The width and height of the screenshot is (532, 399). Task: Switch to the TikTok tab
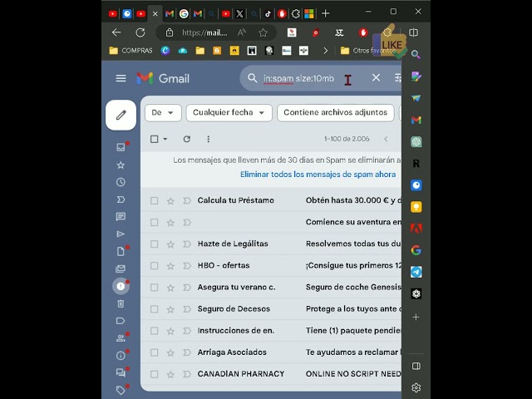[x=268, y=13]
